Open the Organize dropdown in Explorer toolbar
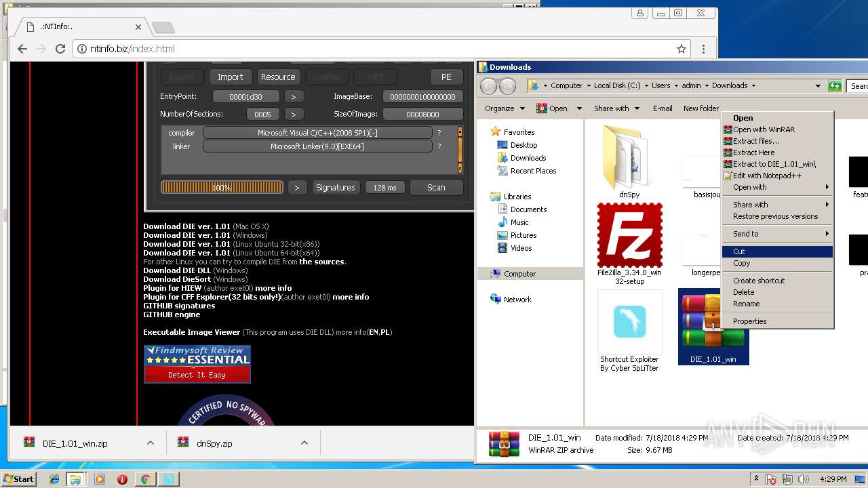The width and height of the screenshot is (868, 488). [505, 108]
